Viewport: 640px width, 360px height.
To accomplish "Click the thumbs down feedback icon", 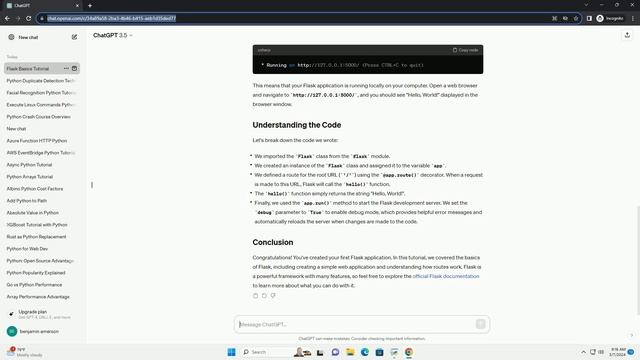I will tap(273, 296).
